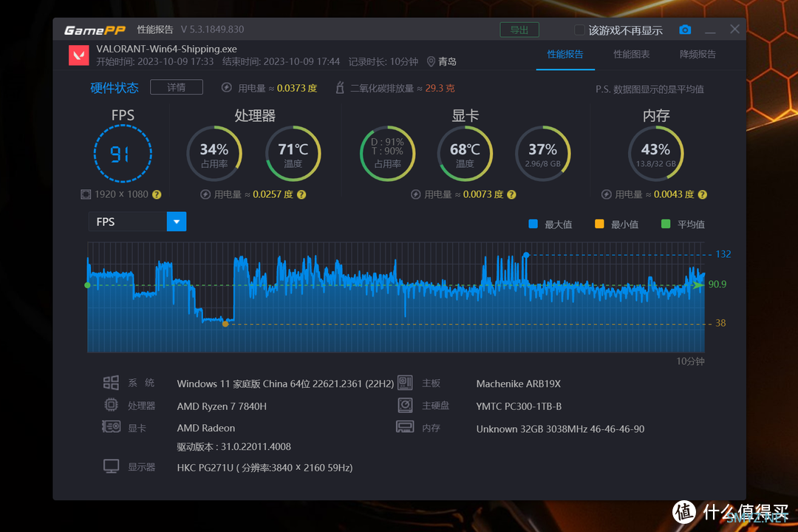The height and width of the screenshot is (532, 798).
Task: Click the processor 34% usage gauge
Action: pyautogui.click(x=214, y=153)
